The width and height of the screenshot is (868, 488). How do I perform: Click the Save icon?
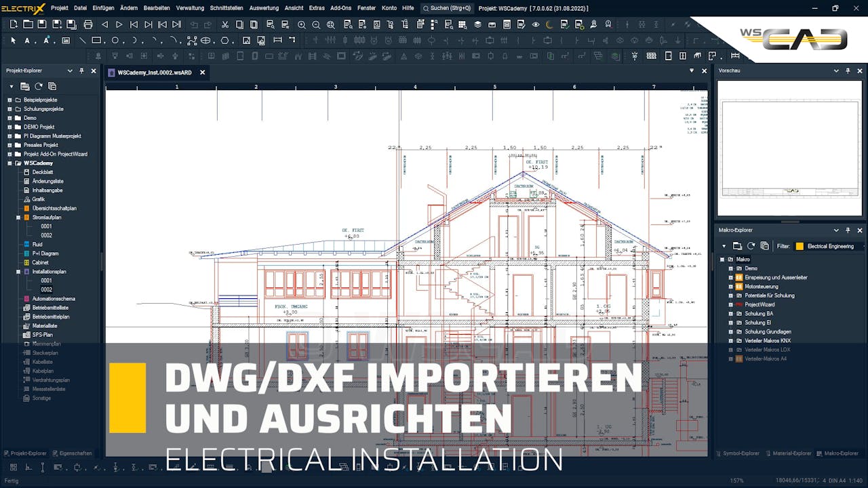(41, 23)
